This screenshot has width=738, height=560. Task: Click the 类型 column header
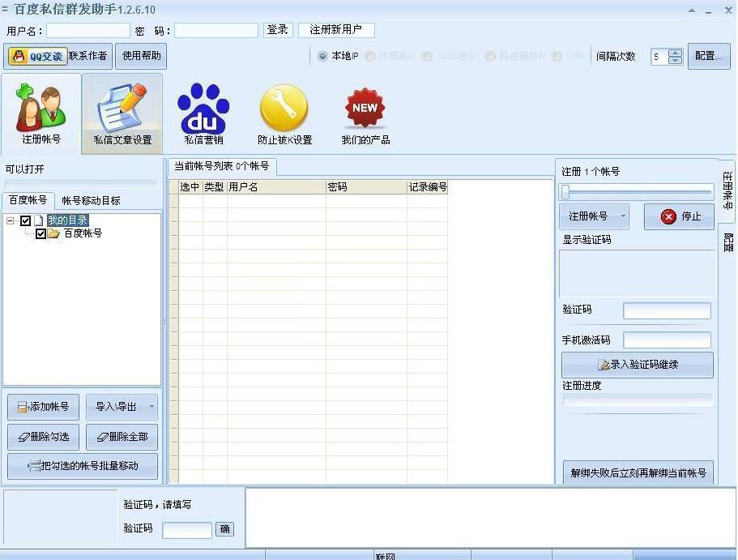point(215,187)
